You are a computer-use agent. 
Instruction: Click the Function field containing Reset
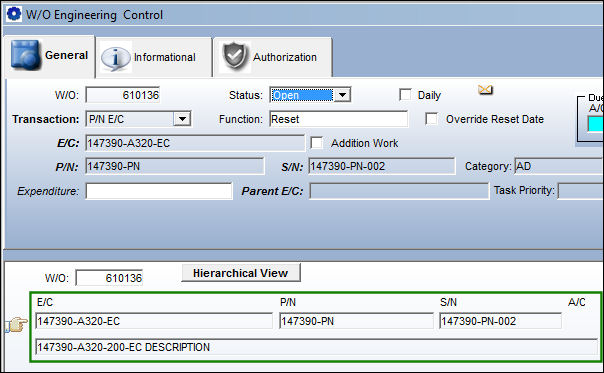click(339, 119)
